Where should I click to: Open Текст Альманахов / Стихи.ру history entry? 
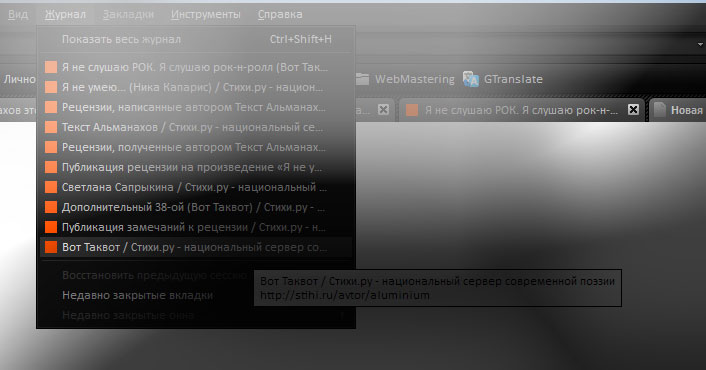196,127
